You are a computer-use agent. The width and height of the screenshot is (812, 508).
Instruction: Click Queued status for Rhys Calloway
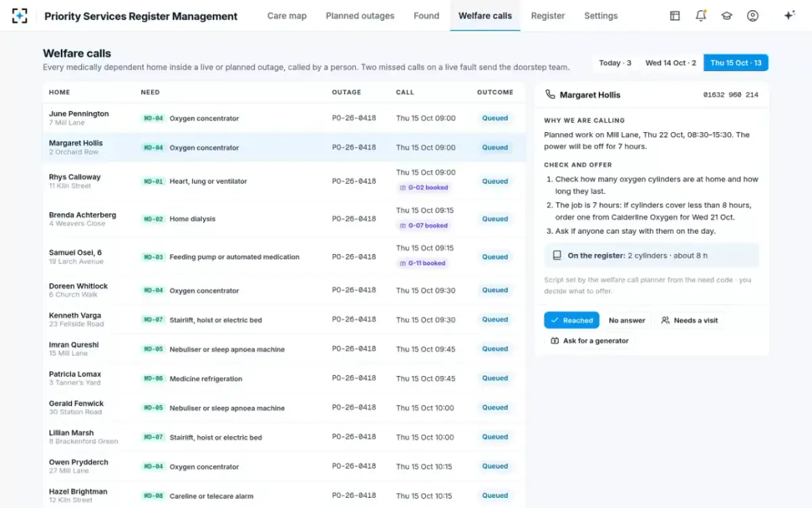coord(495,181)
